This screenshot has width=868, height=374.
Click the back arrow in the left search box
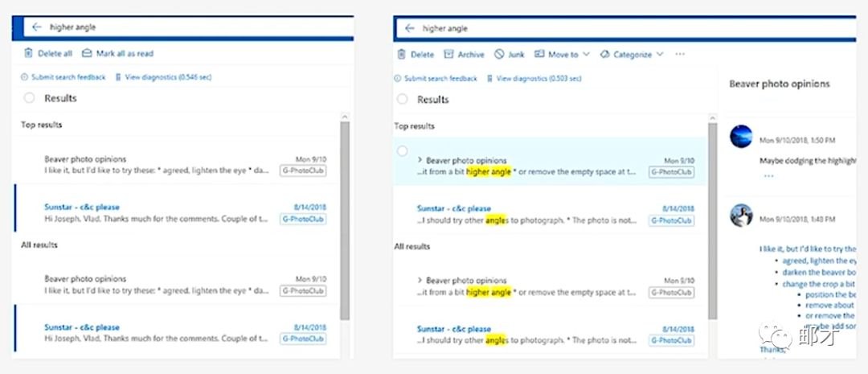click(36, 27)
